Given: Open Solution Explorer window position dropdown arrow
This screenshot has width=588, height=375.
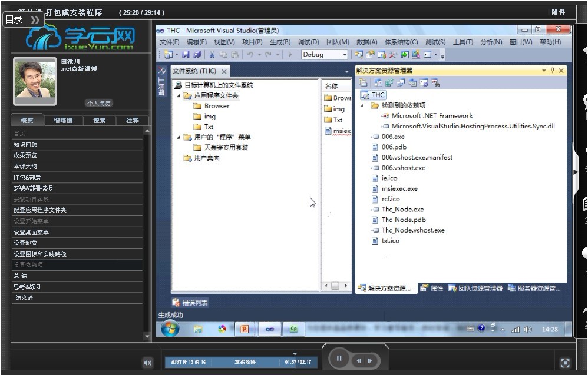Looking at the screenshot, I should pyautogui.click(x=544, y=71).
